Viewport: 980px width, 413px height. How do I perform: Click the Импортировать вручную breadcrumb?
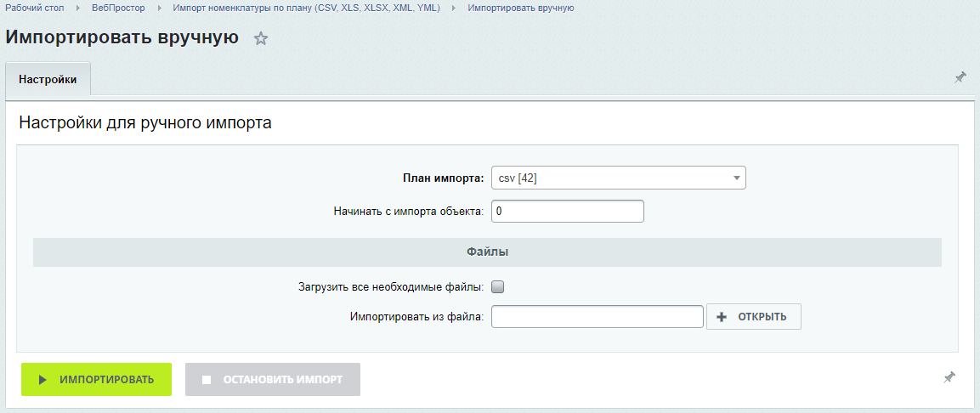click(x=521, y=8)
